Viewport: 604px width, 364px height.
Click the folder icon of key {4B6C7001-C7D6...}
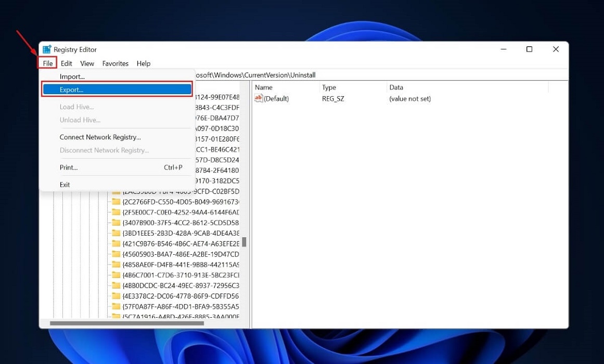(115, 275)
